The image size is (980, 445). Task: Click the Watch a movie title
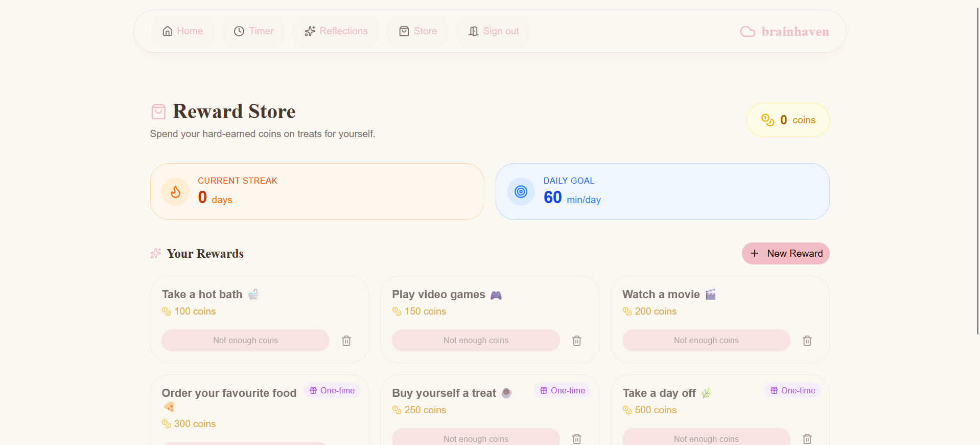(x=661, y=295)
